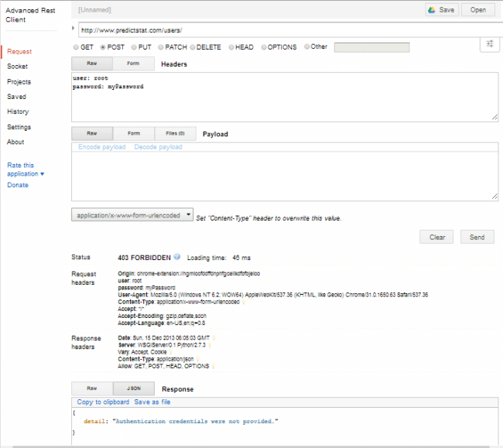Click into the raw Headers text area
The width and height of the screenshot is (503, 448).
point(285,97)
